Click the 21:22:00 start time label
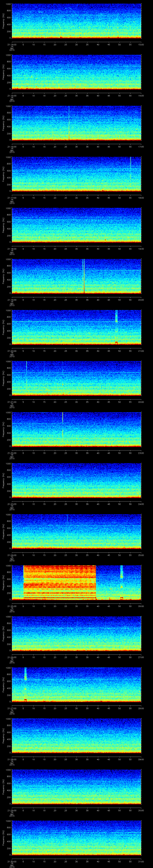Image resolution: width=153 pixels, height=868 pixels. click(12, 453)
